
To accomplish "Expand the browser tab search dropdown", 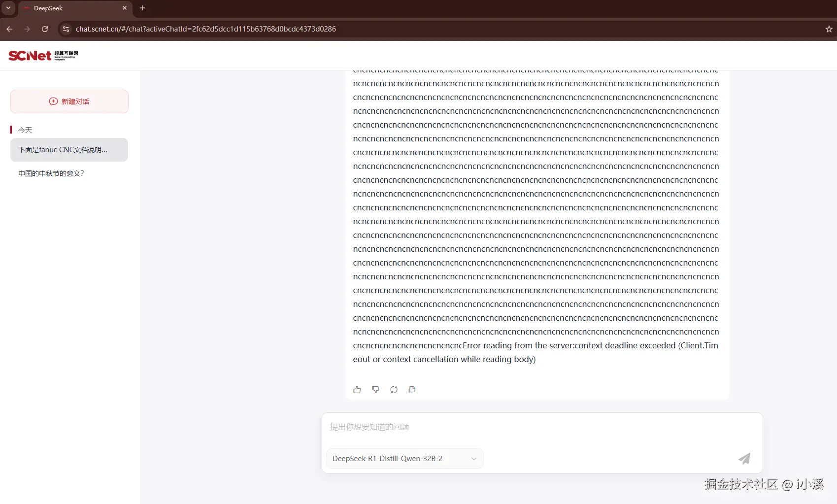I will pos(8,8).
